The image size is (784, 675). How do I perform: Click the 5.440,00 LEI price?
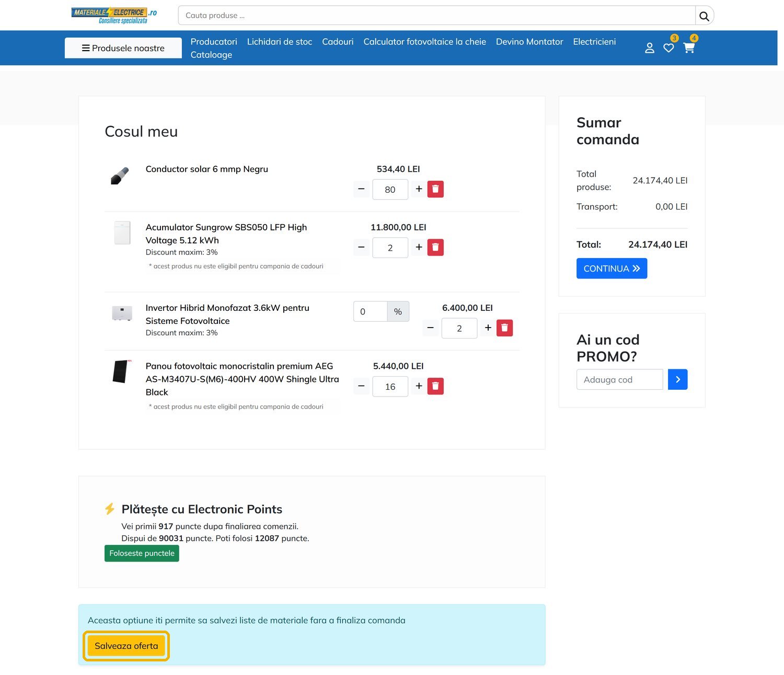coord(398,366)
